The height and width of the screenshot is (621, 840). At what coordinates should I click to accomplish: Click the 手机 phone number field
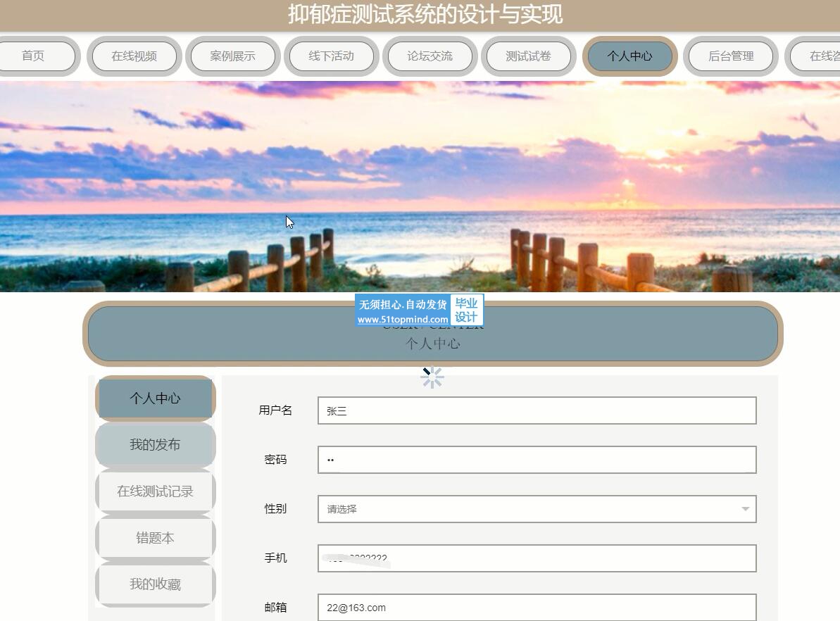click(537, 558)
